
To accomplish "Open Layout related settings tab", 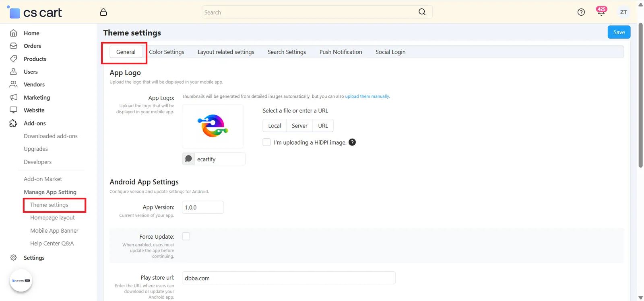I will (x=226, y=52).
